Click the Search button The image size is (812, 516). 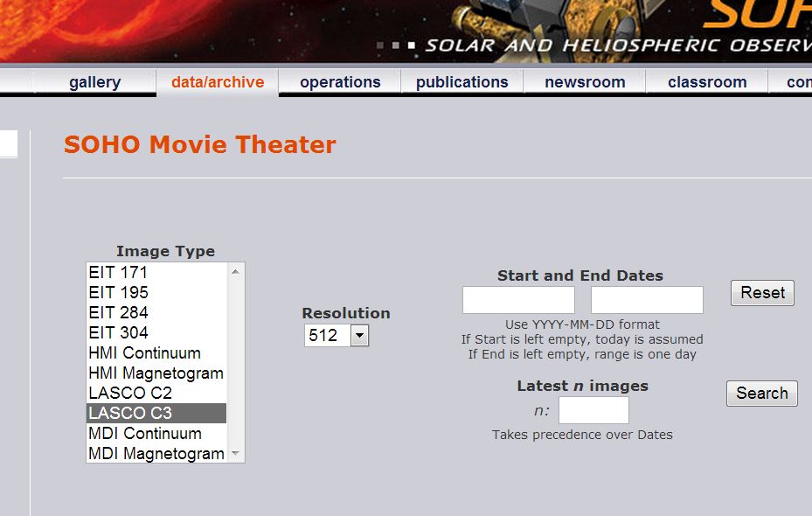click(x=762, y=394)
